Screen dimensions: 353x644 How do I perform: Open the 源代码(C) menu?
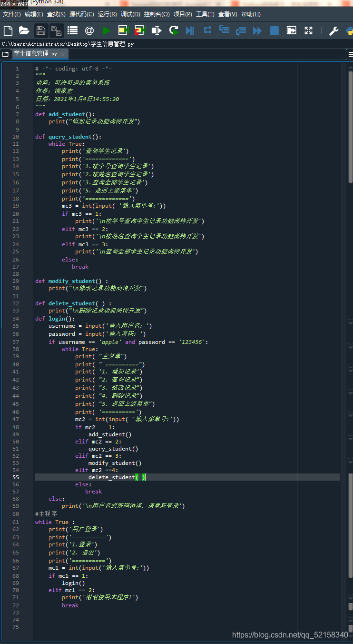[x=82, y=14]
